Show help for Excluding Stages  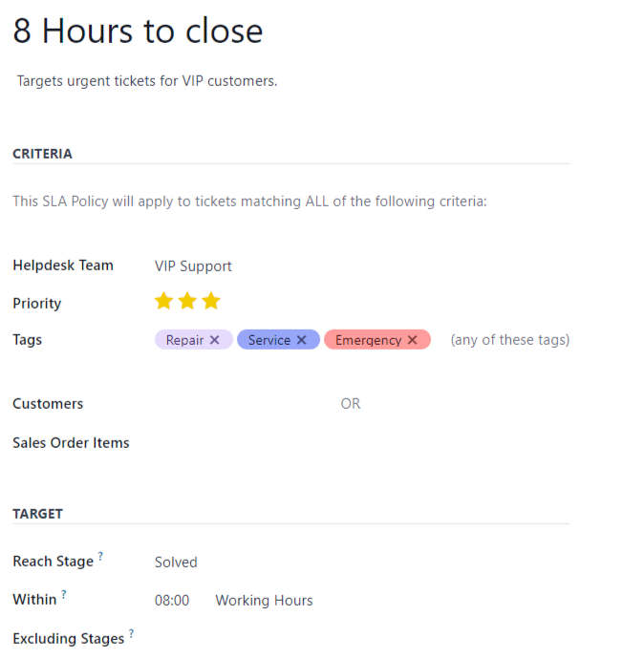tap(131, 633)
